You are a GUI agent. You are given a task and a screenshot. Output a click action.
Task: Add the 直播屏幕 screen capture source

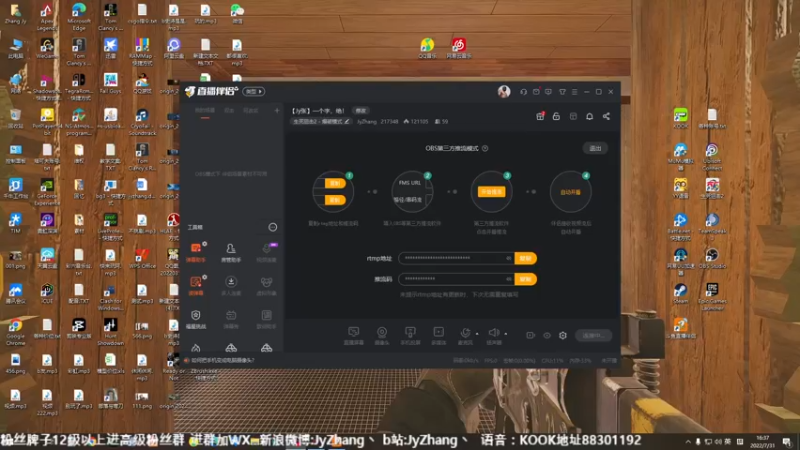click(354, 335)
